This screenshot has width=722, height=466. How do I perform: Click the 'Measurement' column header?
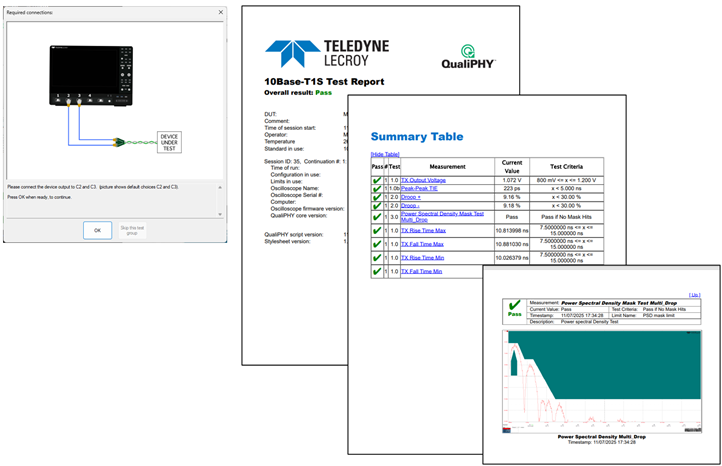tap(447, 167)
